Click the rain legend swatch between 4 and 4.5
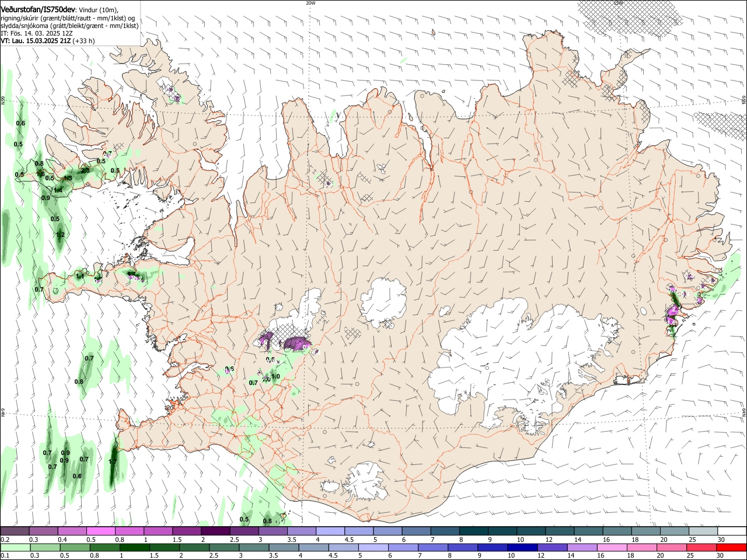 point(313,548)
